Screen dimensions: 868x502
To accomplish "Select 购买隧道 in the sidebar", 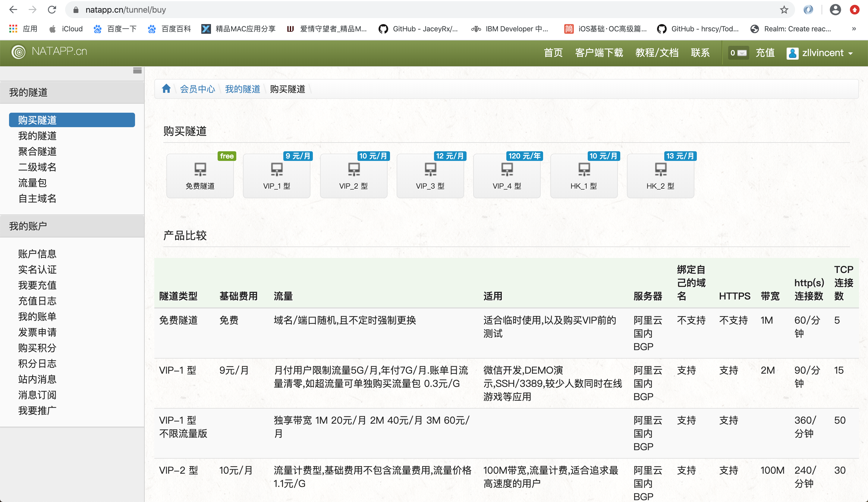I will pos(72,120).
